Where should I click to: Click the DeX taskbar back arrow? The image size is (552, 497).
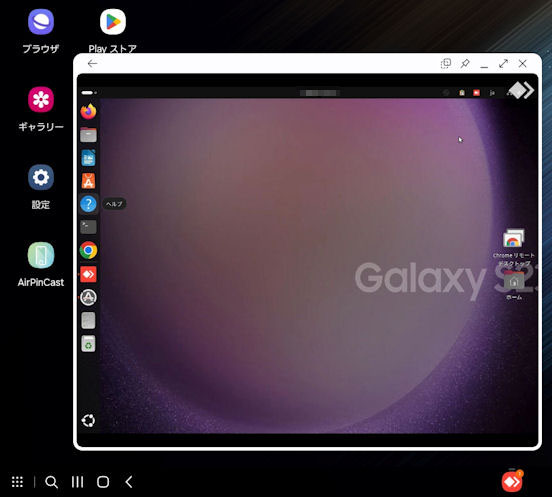(129, 482)
